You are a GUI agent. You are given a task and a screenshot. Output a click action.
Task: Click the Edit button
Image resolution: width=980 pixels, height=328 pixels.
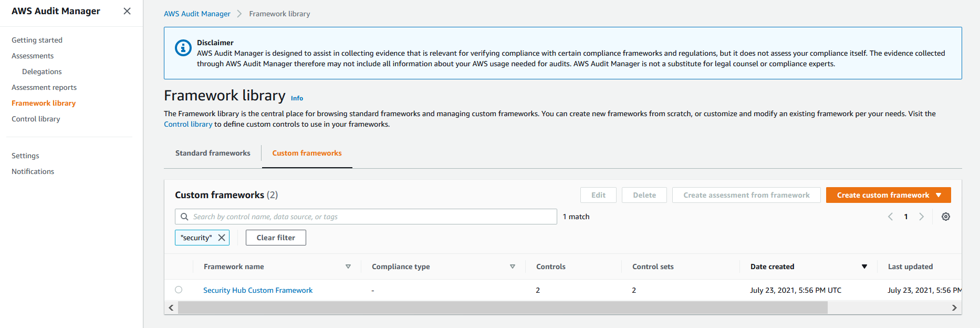point(598,195)
